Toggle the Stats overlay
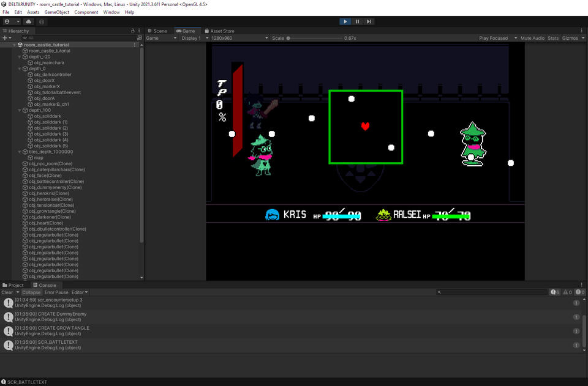The height and width of the screenshot is (386, 588). click(553, 38)
